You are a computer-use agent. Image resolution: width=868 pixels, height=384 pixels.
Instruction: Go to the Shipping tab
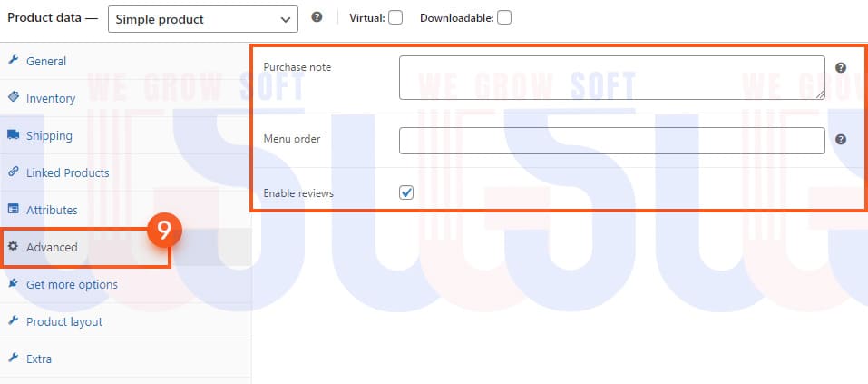(x=126, y=136)
